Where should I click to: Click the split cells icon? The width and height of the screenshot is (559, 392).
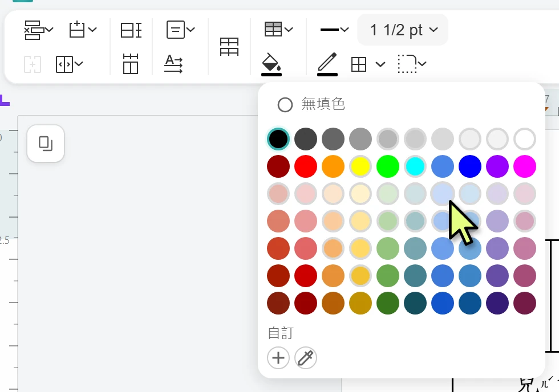tap(64, 64)
